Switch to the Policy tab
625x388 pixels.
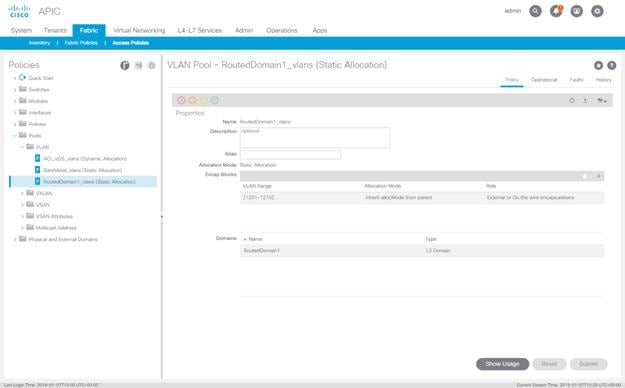click(512, 80)
